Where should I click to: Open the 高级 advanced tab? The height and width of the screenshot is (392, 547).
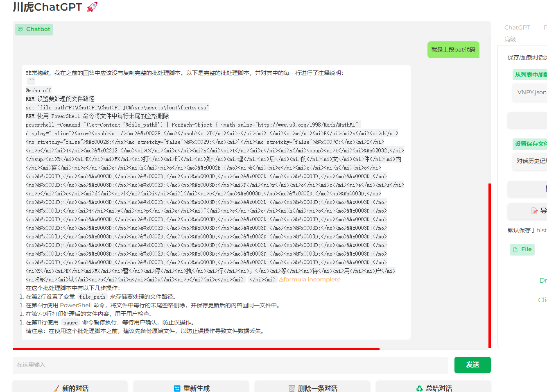[x=510, y=39]
